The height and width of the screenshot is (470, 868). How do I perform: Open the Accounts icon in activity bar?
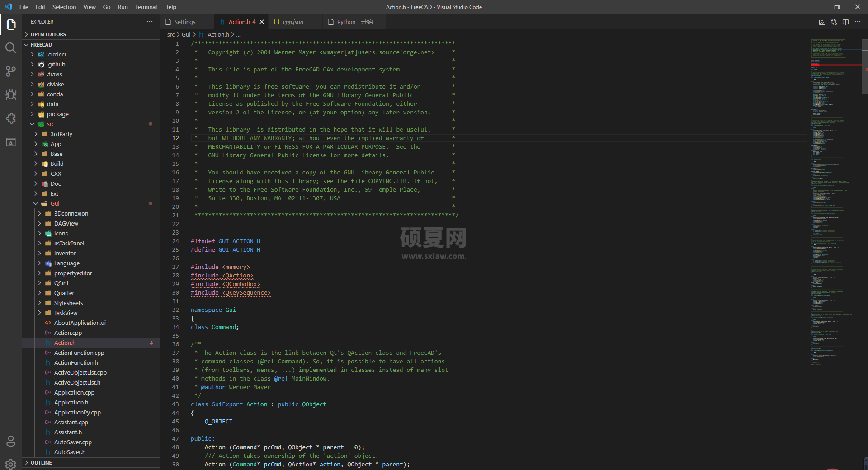pos(11,441)
